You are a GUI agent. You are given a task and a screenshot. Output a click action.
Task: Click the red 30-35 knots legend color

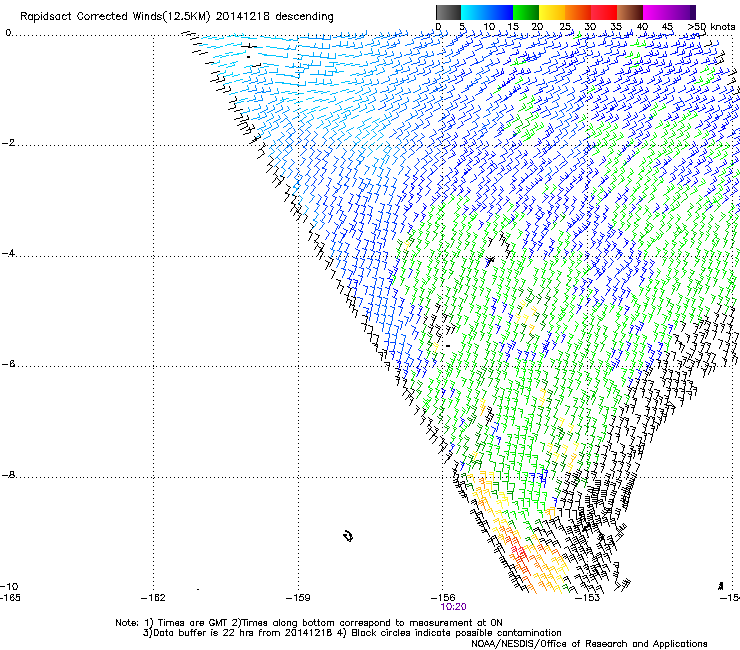point(604,12)
